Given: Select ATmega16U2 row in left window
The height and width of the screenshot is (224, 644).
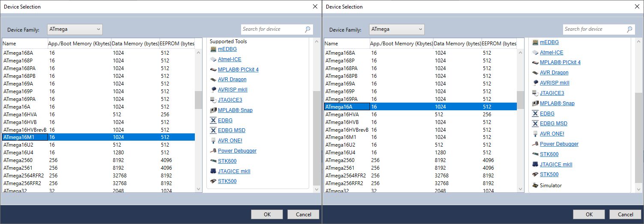Looking at the screenshot, I should coord(98,145).
